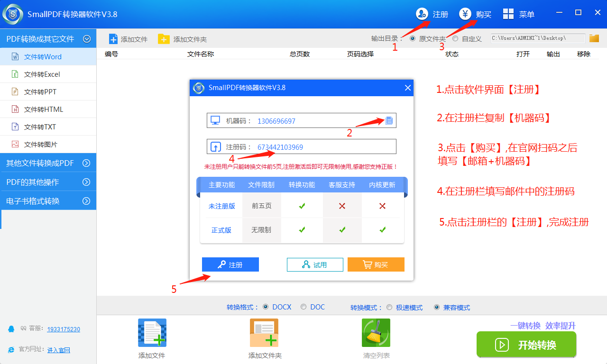The image size is (607, 364).
Task: Click the large 添加文件夹 icon at bottom
Action: point(264,333)
